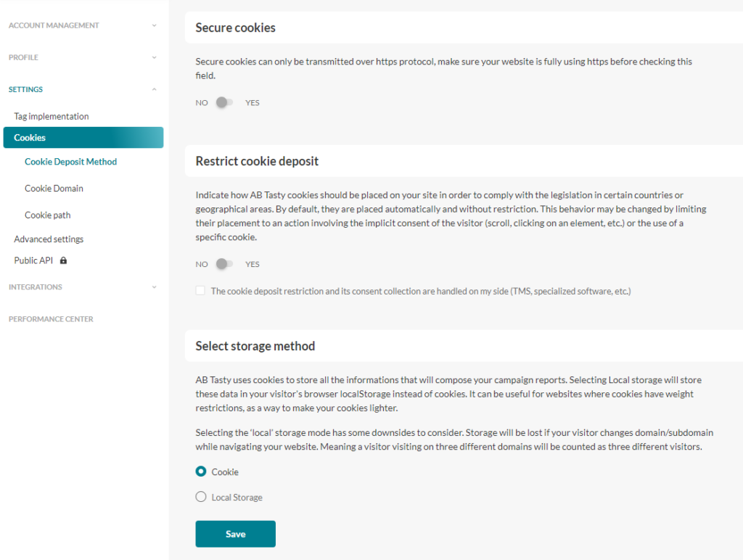Turn on Restrict cookie deposit toggle
The image size is (743, 560).
coord(225,264)
